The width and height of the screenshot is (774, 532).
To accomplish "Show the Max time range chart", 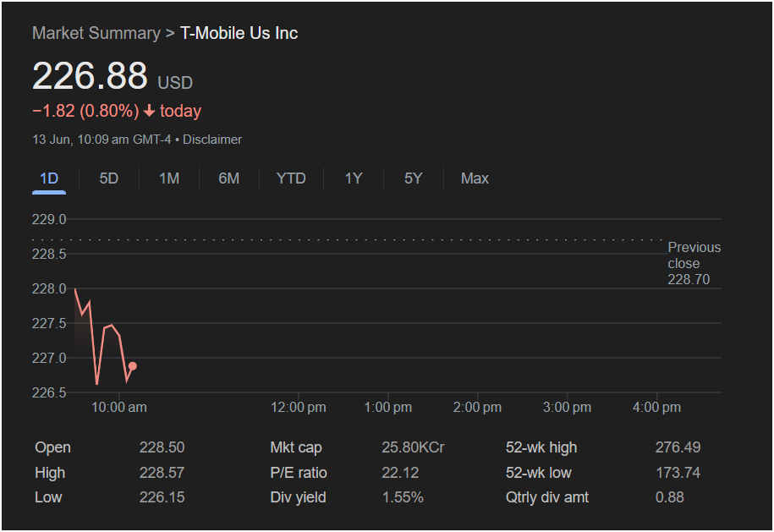I will (475, 178).
